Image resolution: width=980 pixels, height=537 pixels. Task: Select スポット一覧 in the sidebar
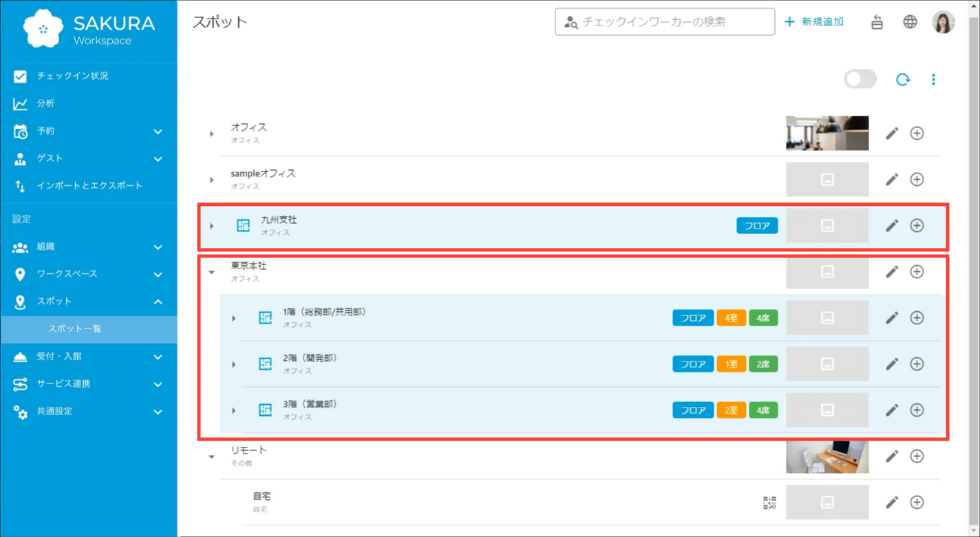[74, 329]
